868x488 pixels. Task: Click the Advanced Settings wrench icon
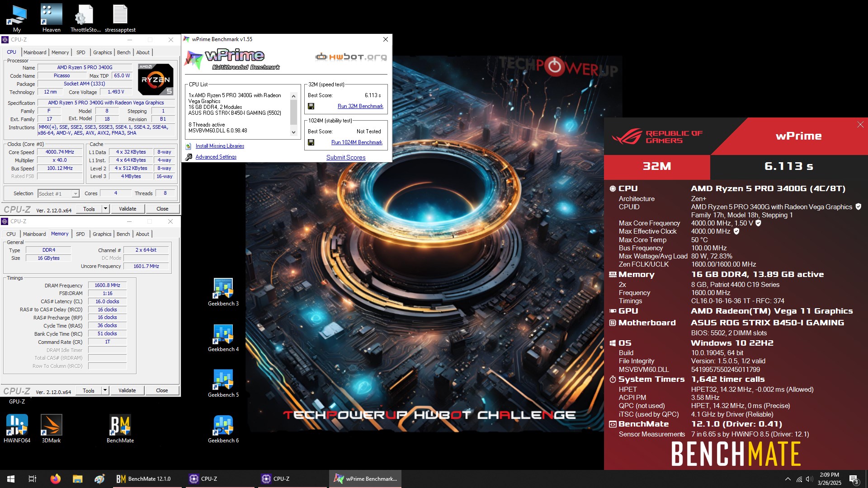tap(189, 157)
